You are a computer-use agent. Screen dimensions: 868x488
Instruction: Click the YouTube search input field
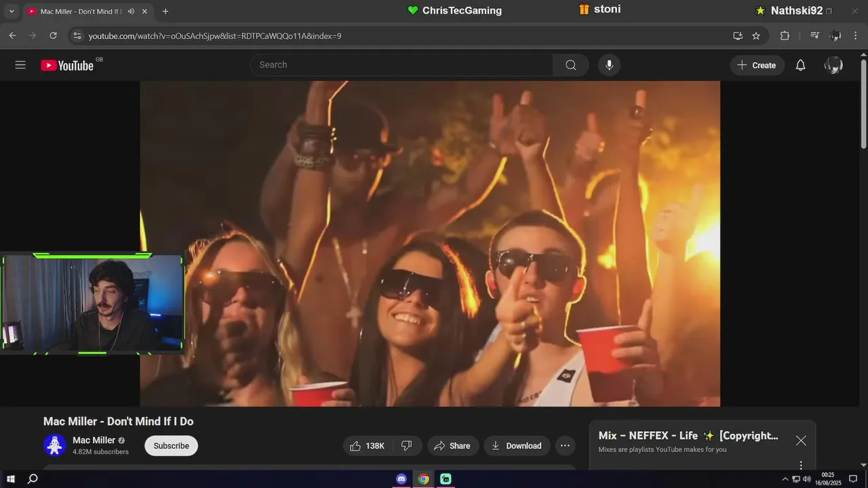(401, 65)
